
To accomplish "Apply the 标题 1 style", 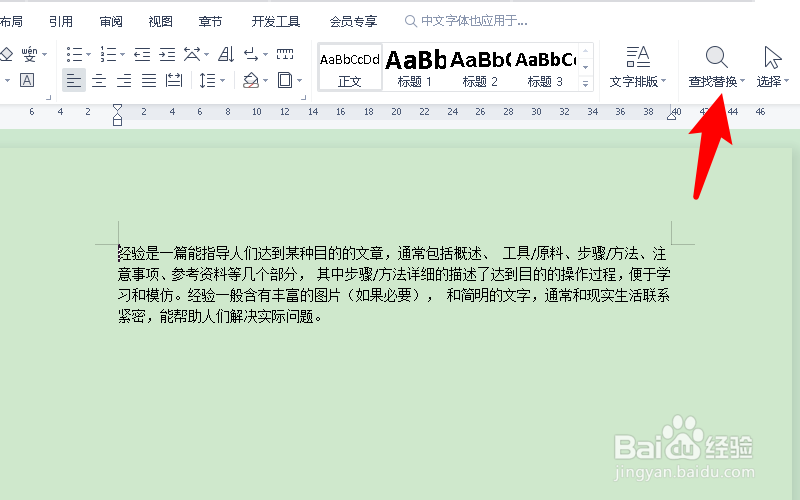I will pyautogui.click(x=415, y=67).
